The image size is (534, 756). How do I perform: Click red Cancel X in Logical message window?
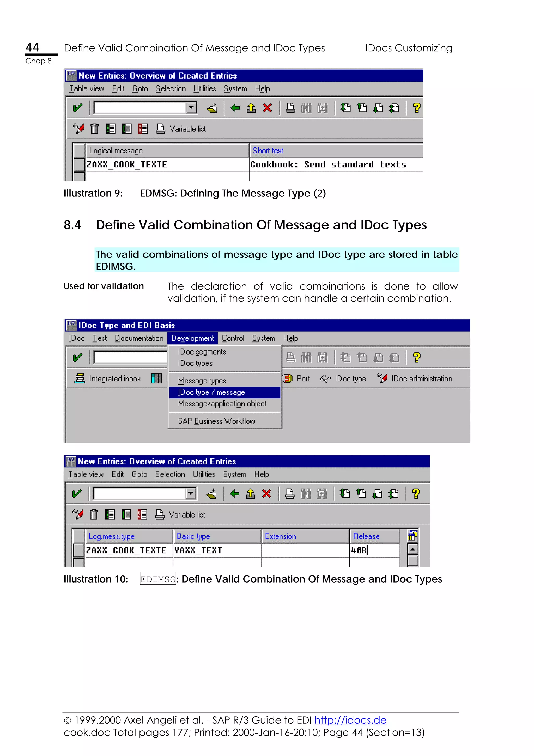[267, 108]
